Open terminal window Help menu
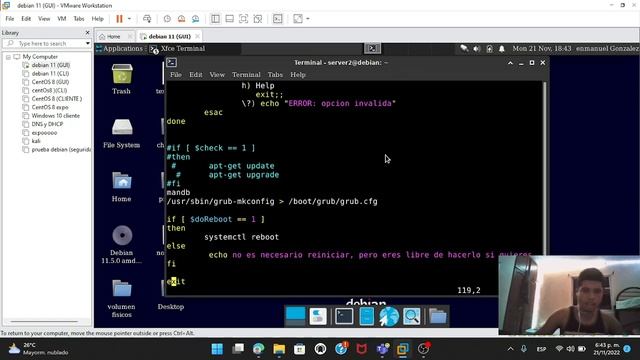This screenshot has height=360, width=640. pos(298,75)
